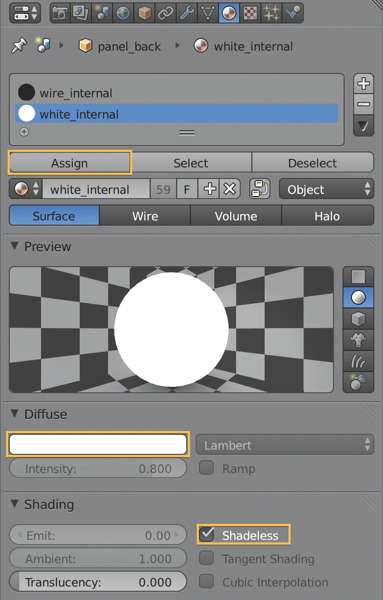Open the World properties tab
Viewport: 383px width, 600px height.
point(123,13)
